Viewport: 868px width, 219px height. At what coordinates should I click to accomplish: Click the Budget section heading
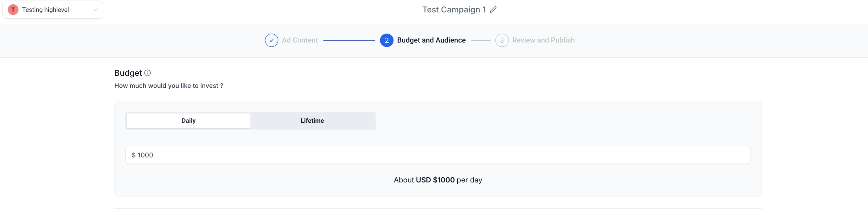128,73
